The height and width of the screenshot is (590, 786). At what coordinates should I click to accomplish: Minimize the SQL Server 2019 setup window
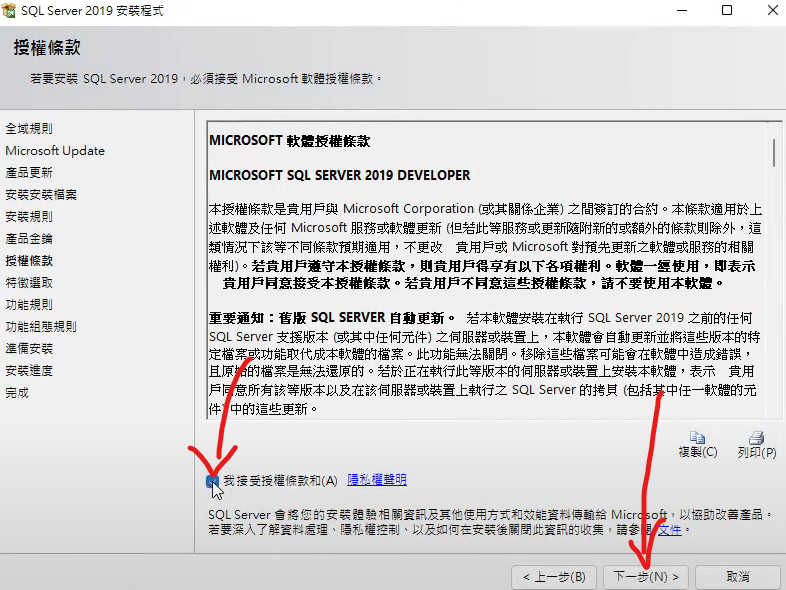coord(682,11)
